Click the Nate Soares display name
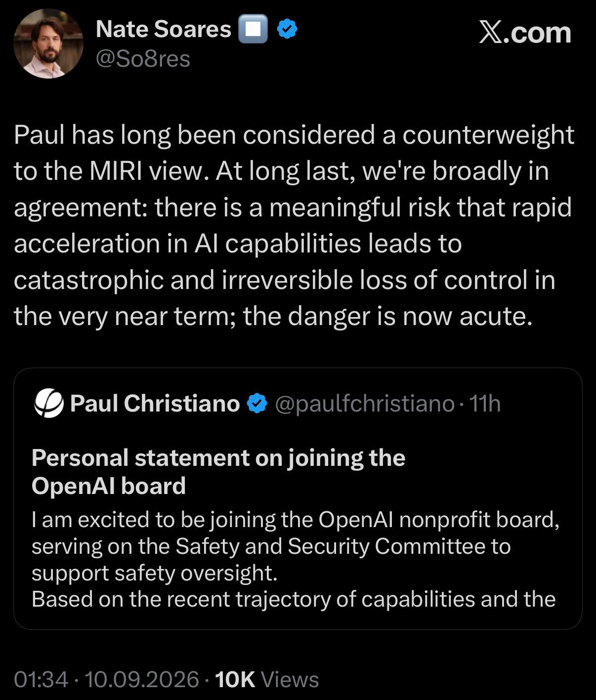Image resolution: width=596 pixels, height=700 pixels. 163,29
